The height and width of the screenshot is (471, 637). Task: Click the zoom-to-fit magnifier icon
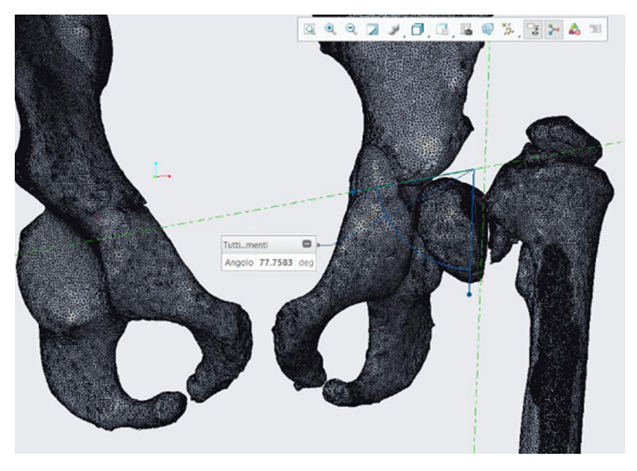click(x=309, y=30)
